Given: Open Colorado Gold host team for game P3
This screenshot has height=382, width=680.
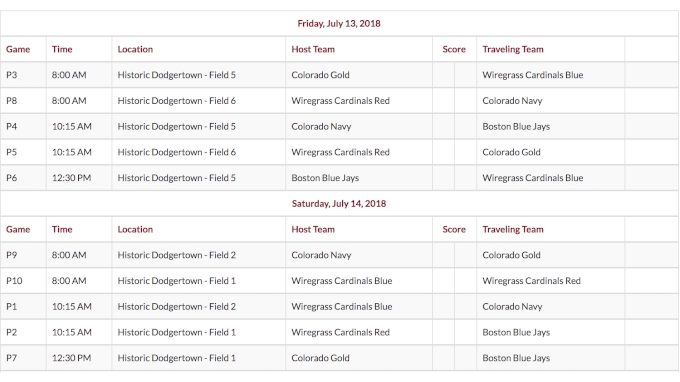Looking at the screenshot, I should 320,75.
